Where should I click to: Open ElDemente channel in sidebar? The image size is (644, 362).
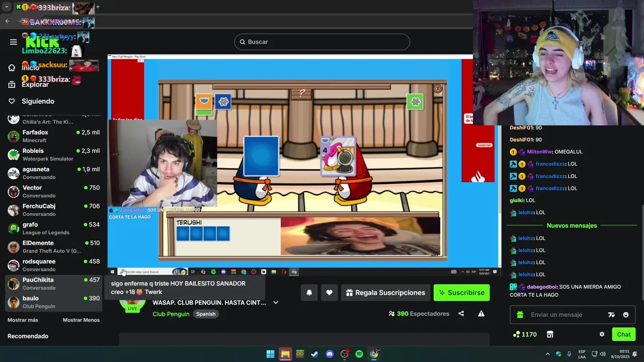(53, 247)
